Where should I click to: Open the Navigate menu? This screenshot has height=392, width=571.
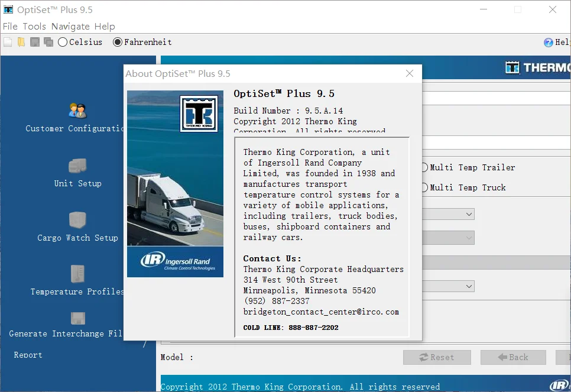coord(70,27)
